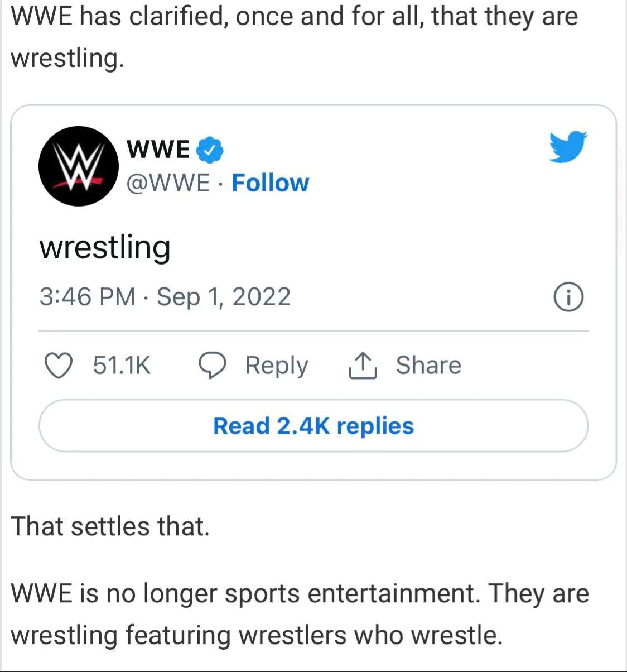627x672 pixels.
Task: Click the 3:46 PM time text
Action: (88, 297)
